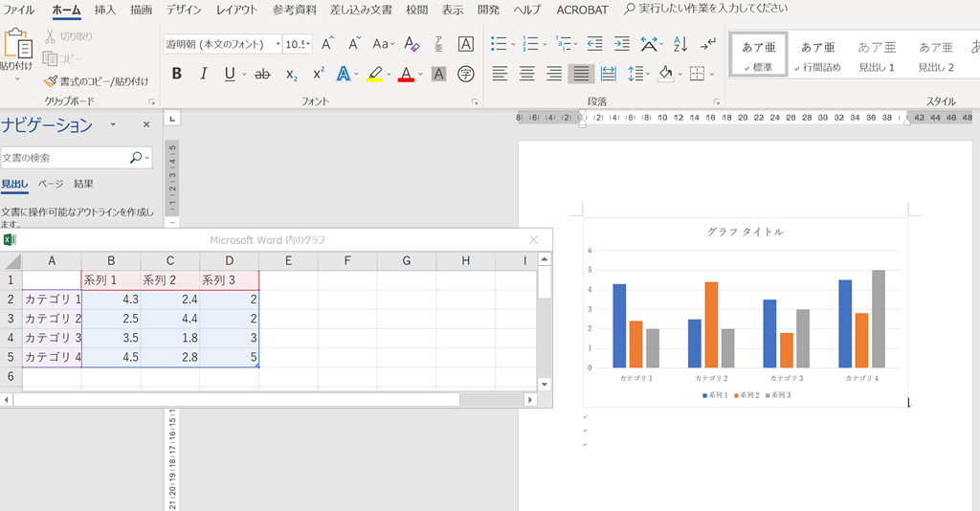Toggle italic formatting
This screenshot has height=511, width=980.
click(203, 74)
